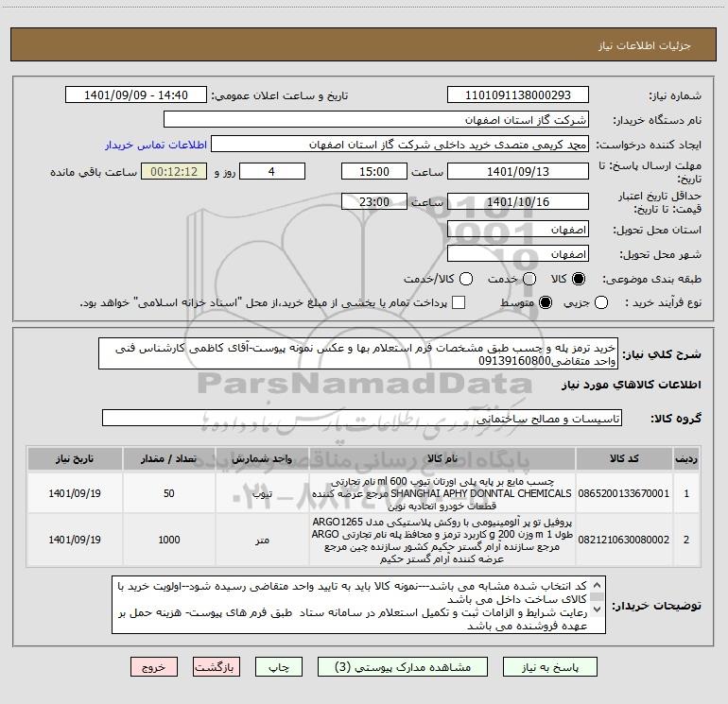728x704 pixels.
Task: Click the delivery province field اصفهان
Action: pyautogui.click(x=518, y=230)
